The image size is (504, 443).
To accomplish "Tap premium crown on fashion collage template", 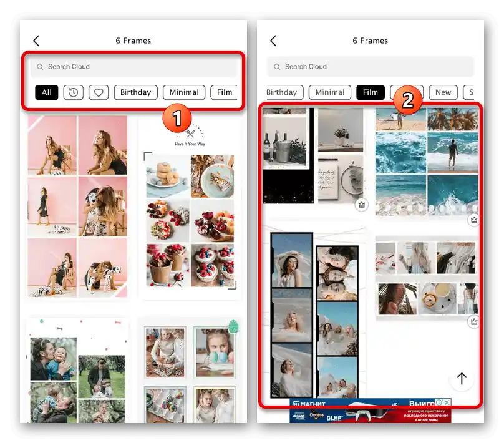I will tap(474, 322).
